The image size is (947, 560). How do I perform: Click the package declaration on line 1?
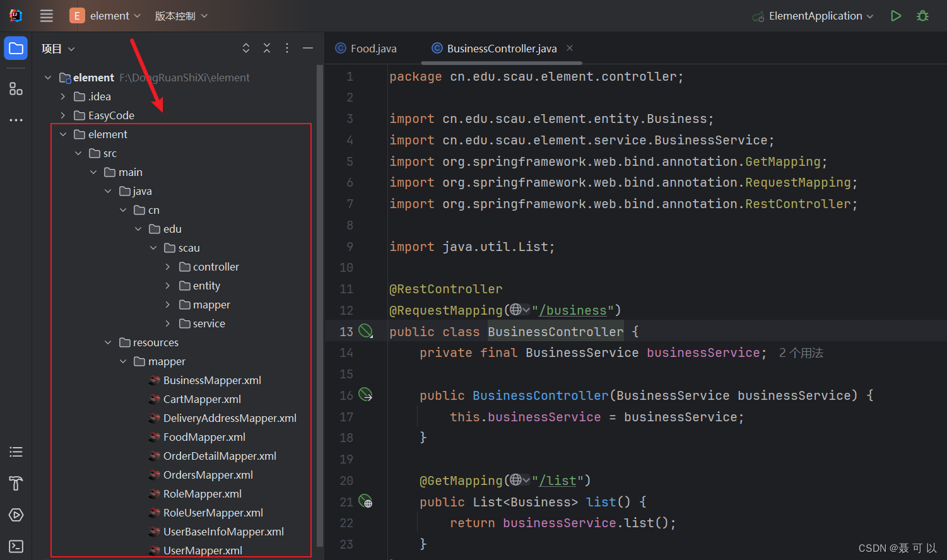(x=536, y=76)
